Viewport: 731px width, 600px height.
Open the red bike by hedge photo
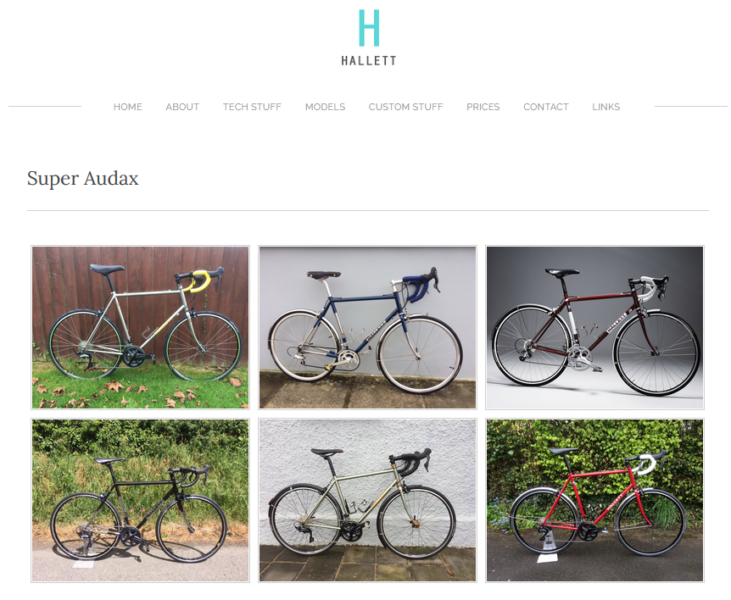coord(595,500)
